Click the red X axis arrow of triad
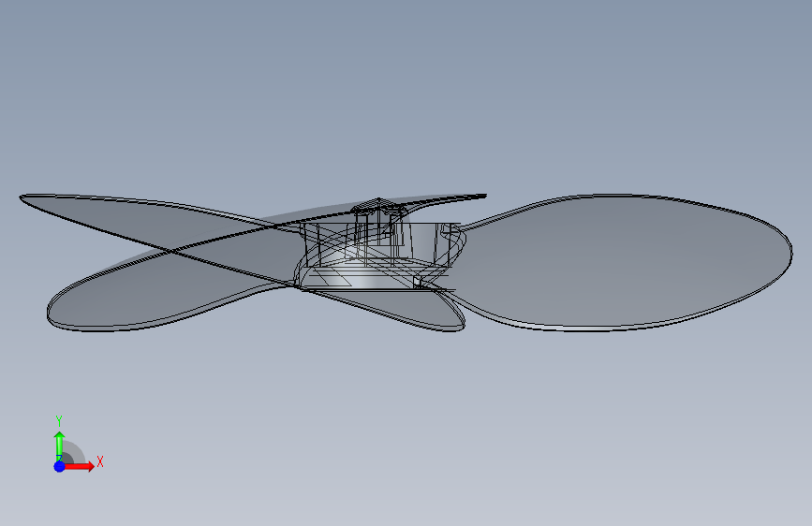This screenshot has height=526, width=812. coord(79,466)
